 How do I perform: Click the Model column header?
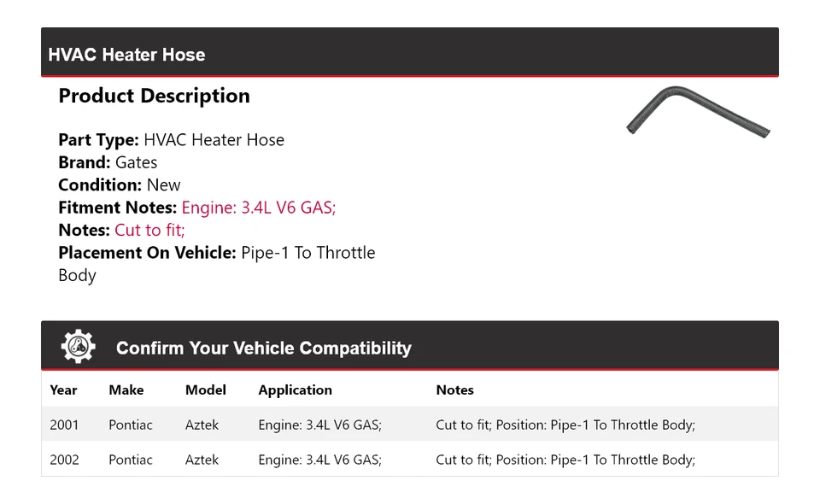206,390
